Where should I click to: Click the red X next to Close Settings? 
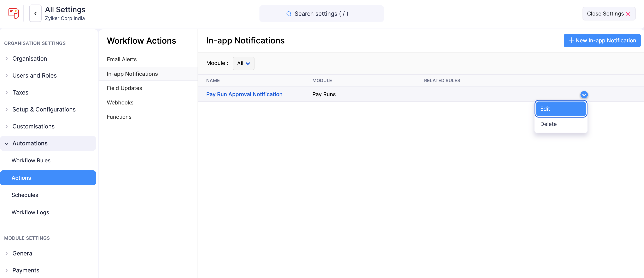(628, 14)
